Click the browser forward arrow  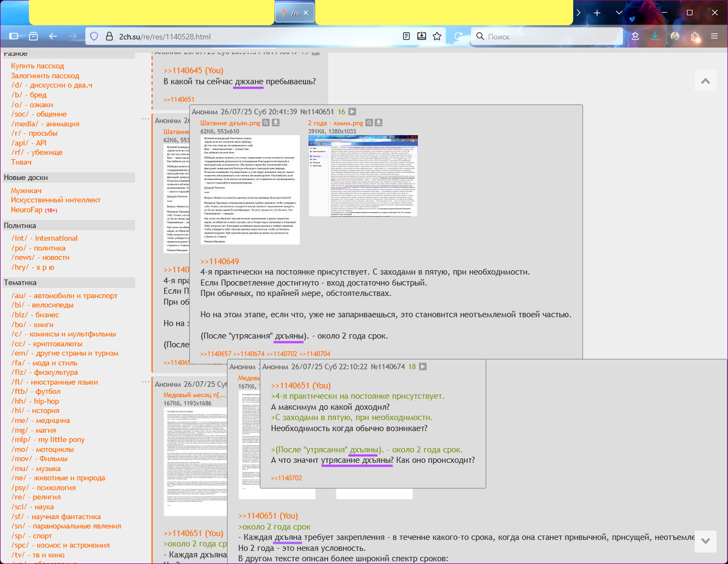[73, 36]
